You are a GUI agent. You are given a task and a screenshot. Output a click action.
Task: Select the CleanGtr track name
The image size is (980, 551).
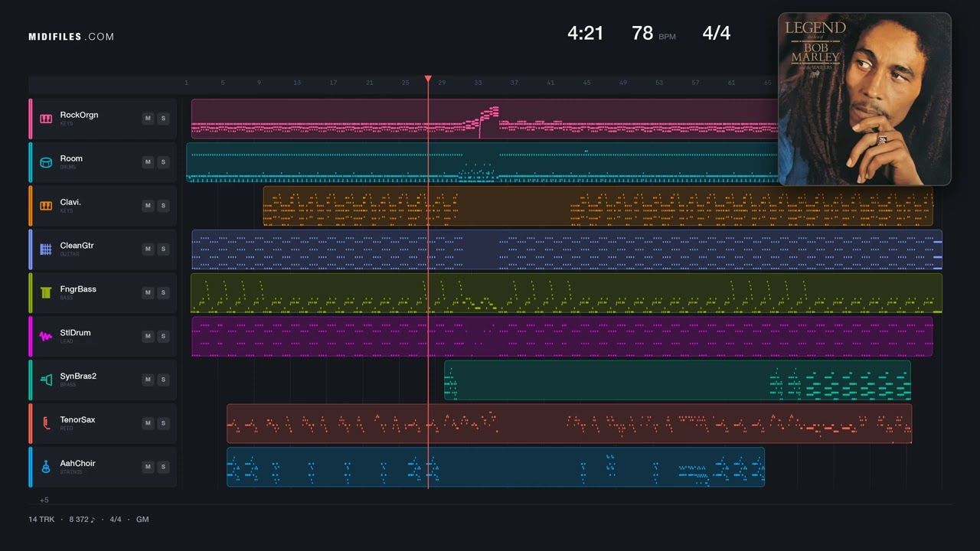pyautogui.click(x=77, y=246)
